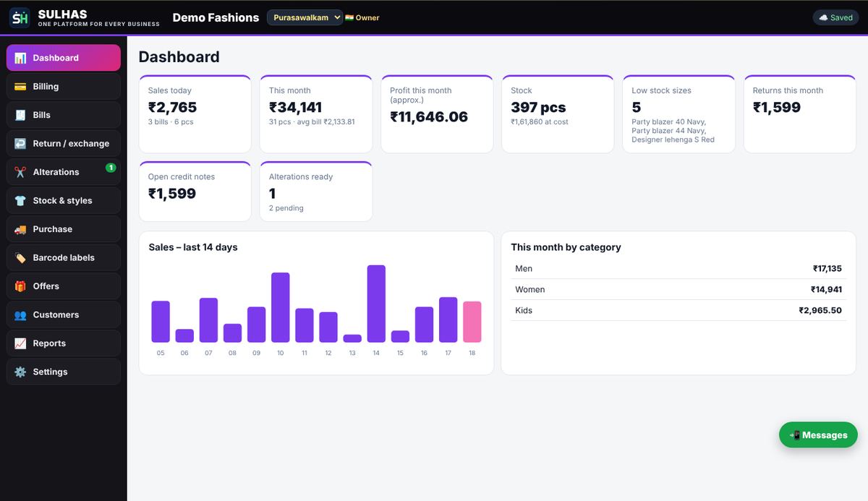
Task: Click the scissors icon for Alterations
Action: [x=20, y=172]
